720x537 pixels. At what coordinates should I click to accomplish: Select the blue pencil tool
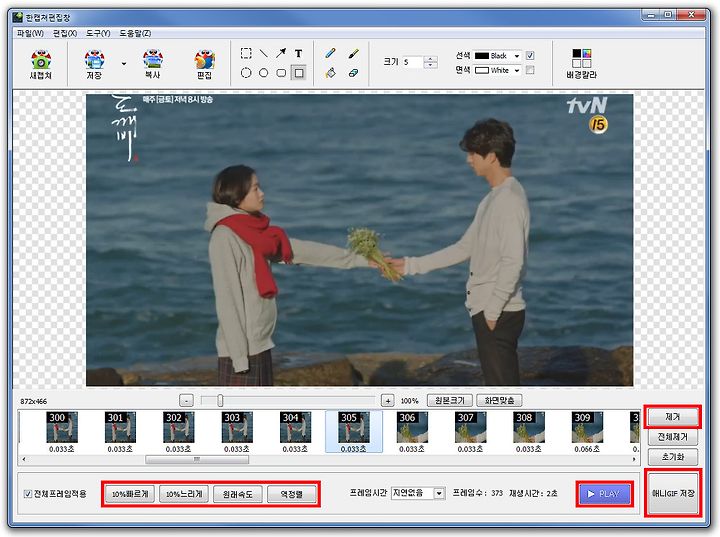pyautogui.click(x=330, y=53)
